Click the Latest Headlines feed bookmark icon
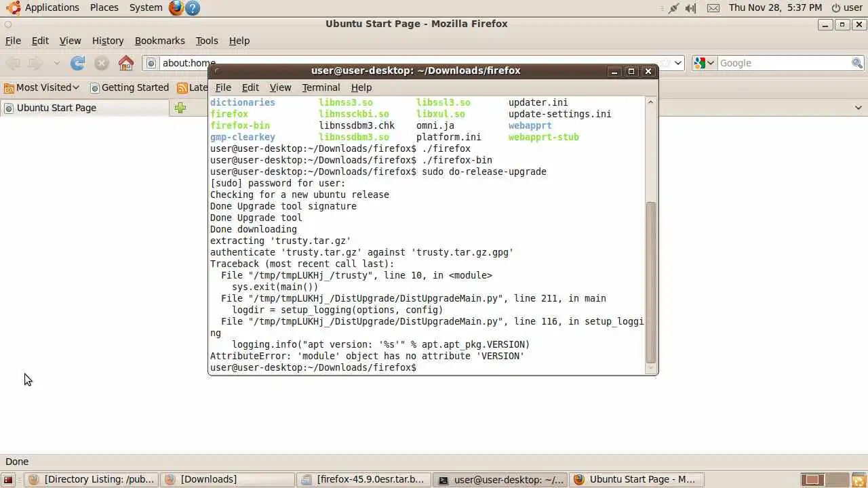868x488 pixels. pos(182,87)
